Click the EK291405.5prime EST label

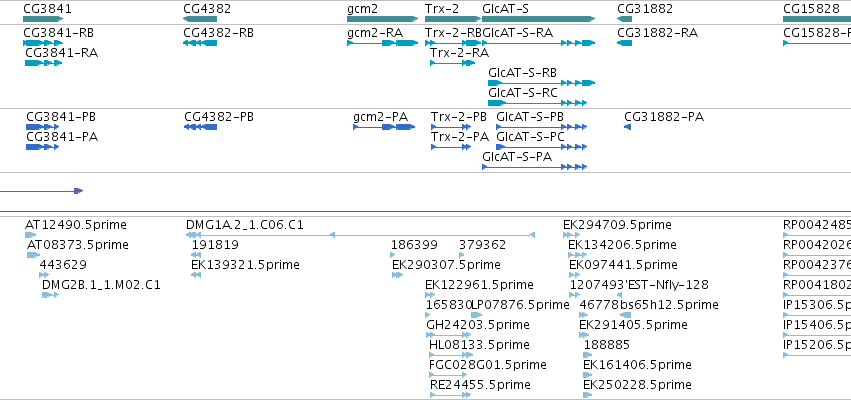point(633,325)
